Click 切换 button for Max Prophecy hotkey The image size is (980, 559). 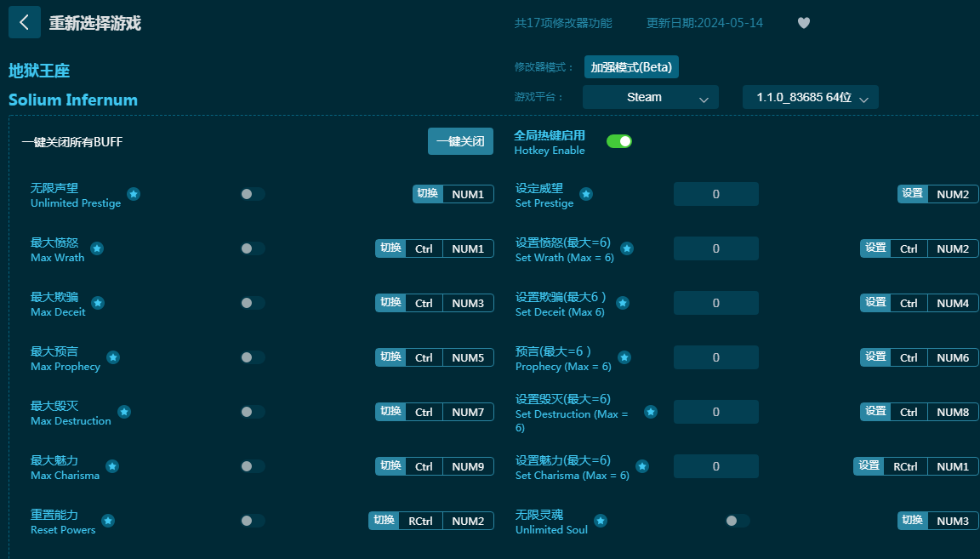[390, 357]
